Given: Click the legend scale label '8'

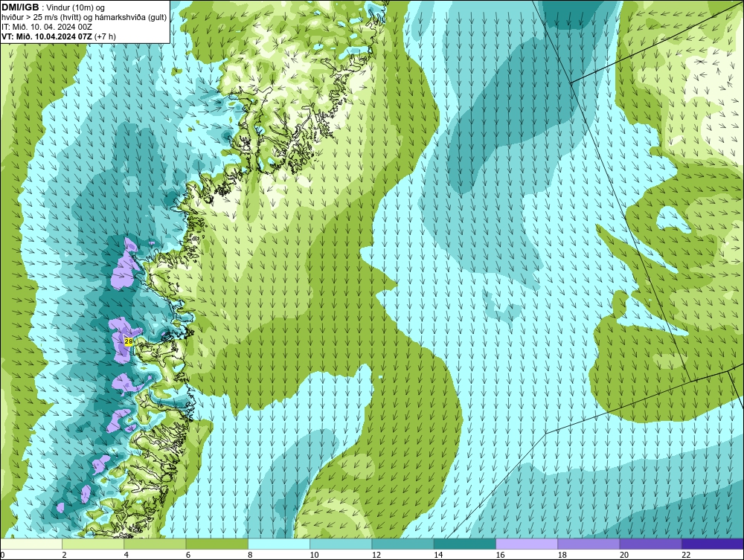Looking at the screenshot, I should coord(250,556).
